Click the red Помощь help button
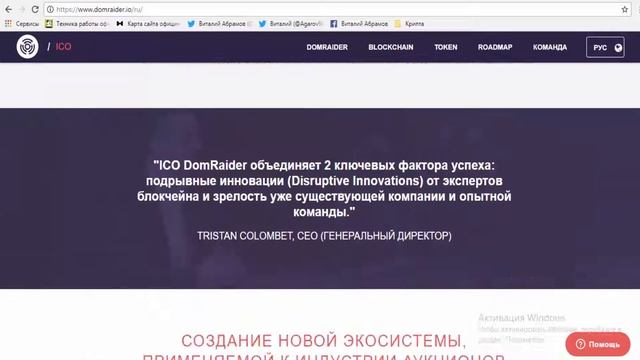 point(598,344)
